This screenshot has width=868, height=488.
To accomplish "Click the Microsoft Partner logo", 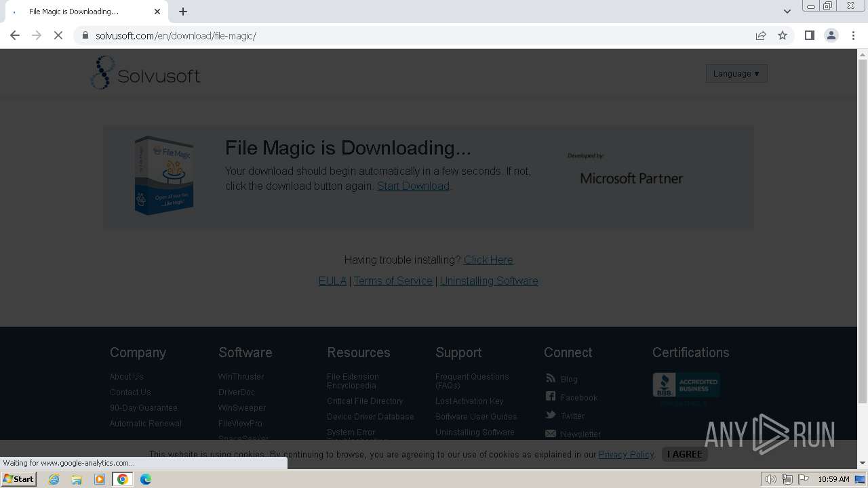I will pos(631,178).
